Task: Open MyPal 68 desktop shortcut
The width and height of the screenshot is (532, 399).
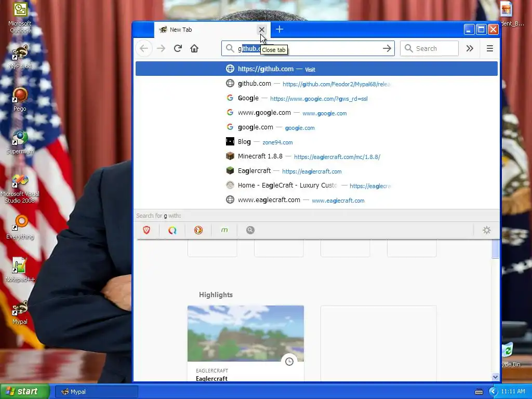Action: [20, 57]
